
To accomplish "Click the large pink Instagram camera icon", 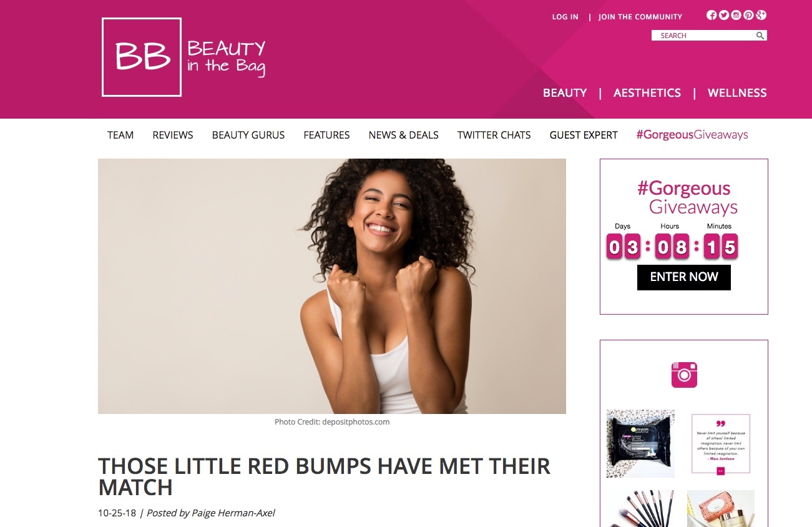I will 684,375.
